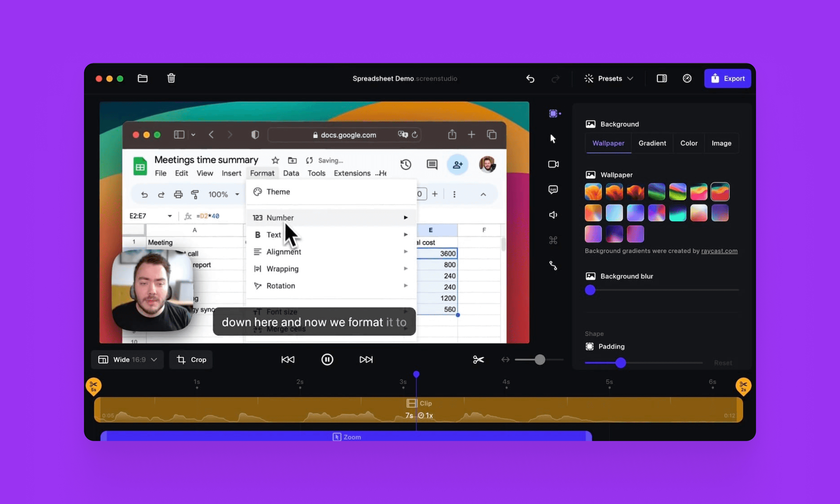Screen dimensions: 840x504
Task: Click the right trim marker on timeline
Action: [743, 386]
